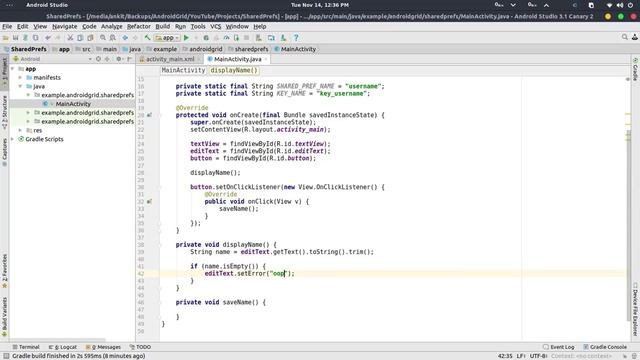Toggle the Gradle tool window on the right edge
The image size is (640, 360).
636,69
